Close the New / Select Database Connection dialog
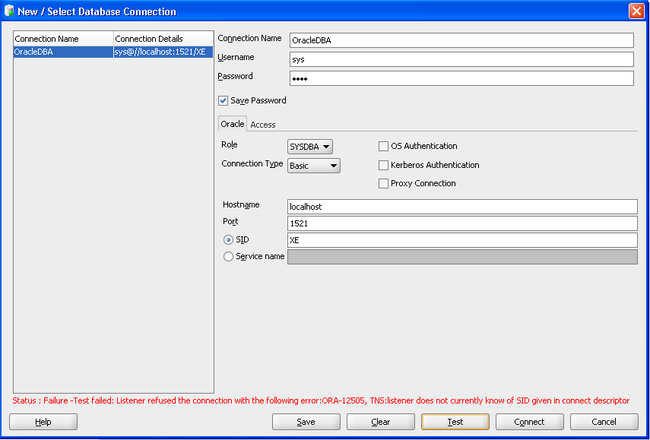The height and width of the screenshot is (440, 650). (636, 11)
